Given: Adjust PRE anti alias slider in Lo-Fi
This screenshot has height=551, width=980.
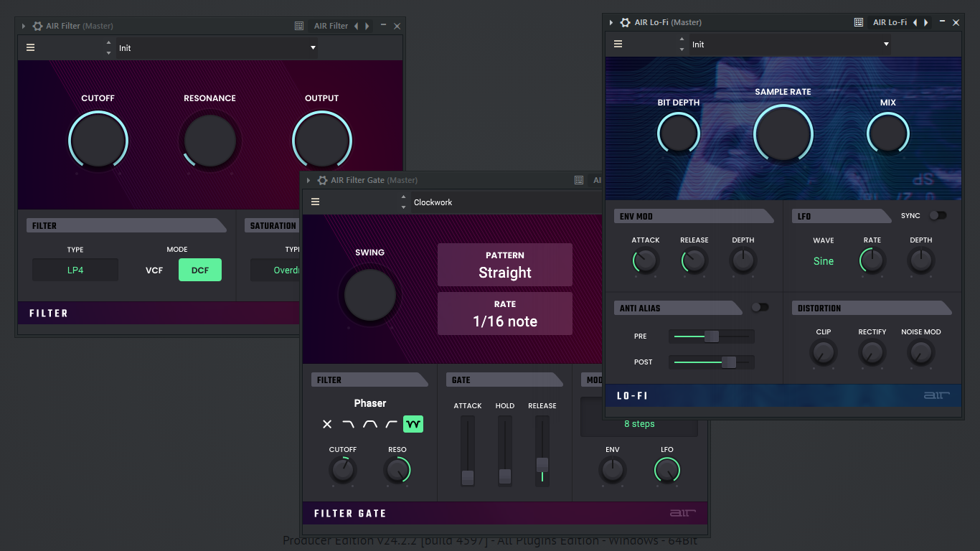Looking at the screenshot, I should pos(712,336).
